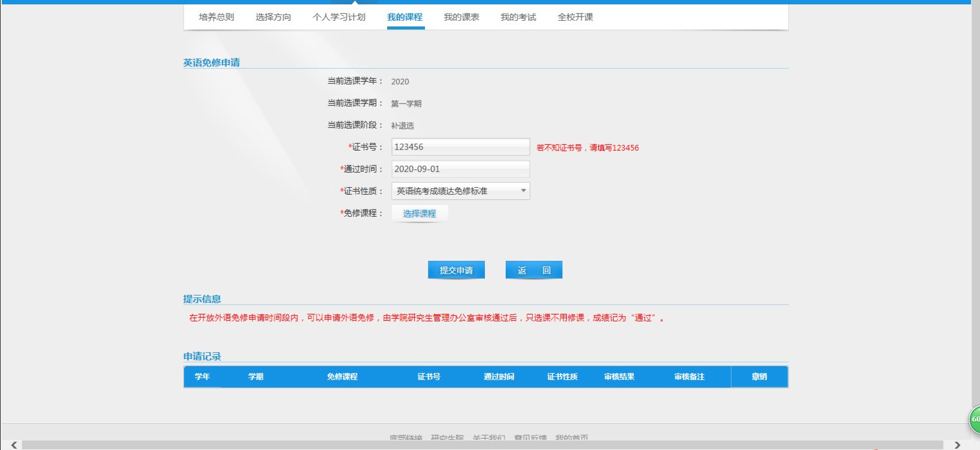Click the 返回 button
This screenshot has width=980, height=450.
point(534,270)
